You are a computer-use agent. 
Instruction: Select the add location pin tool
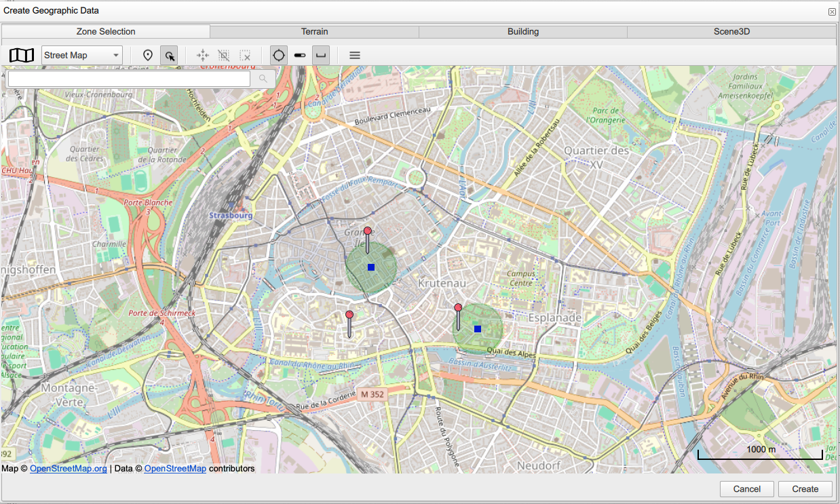[148, 56]
